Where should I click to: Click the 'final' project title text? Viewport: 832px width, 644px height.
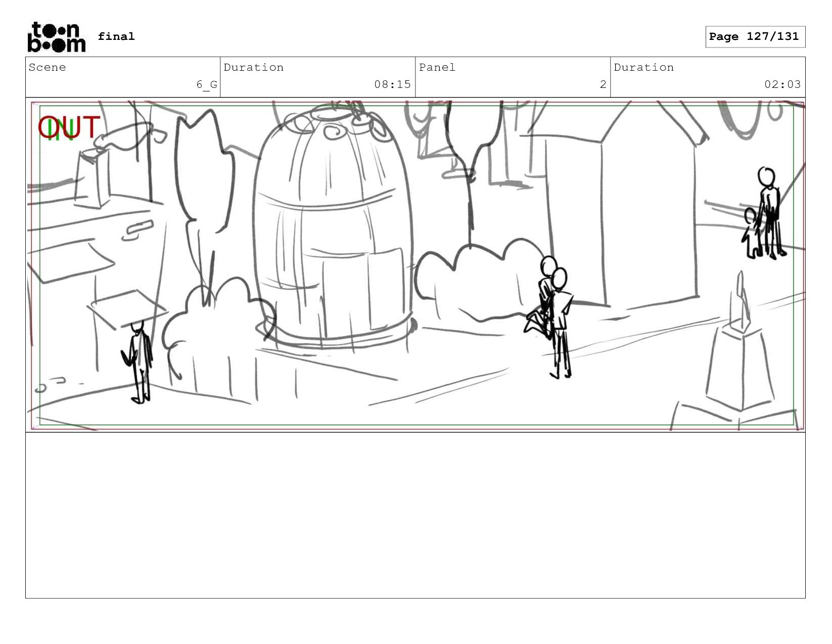(116, 36)
